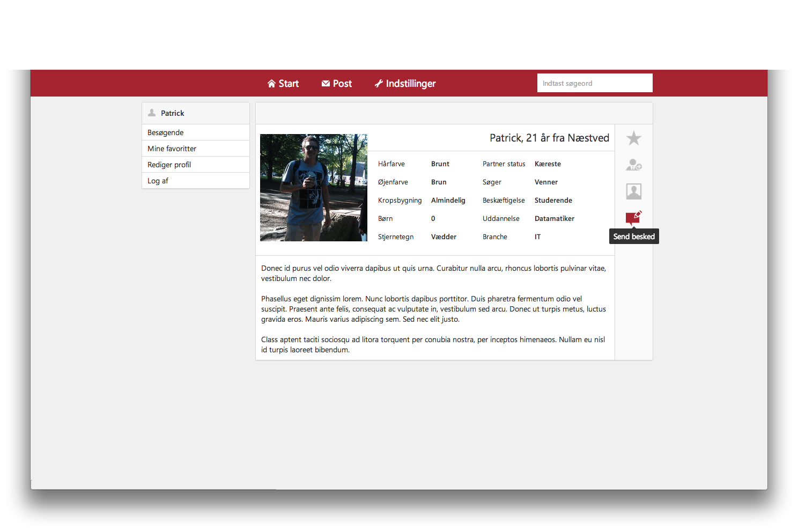The image size is (798, 532).
Task: Click the user silhouette icon beside Patrick in sidebar
Action: pyautogui.click(x=152, y=113)
